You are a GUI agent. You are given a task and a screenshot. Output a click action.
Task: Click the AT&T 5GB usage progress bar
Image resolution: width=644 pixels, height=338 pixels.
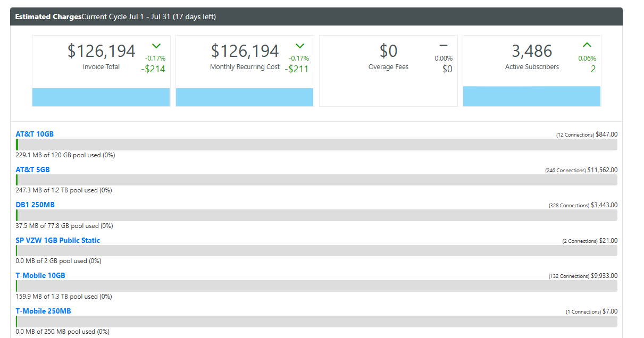coord(316,180)
